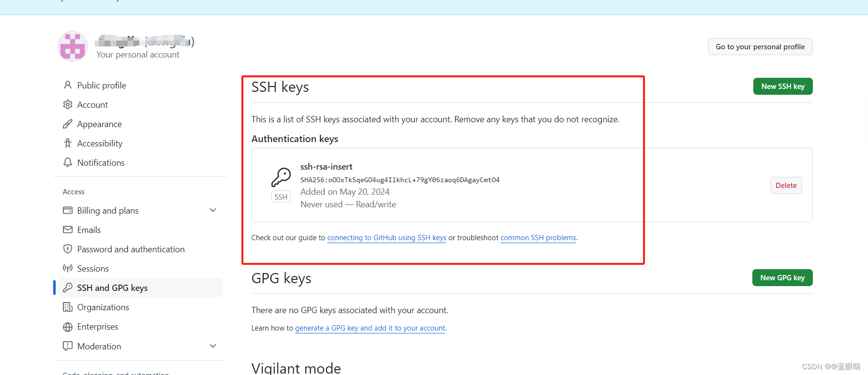
Task: Open the common SSH problems link
Action: 538,238
